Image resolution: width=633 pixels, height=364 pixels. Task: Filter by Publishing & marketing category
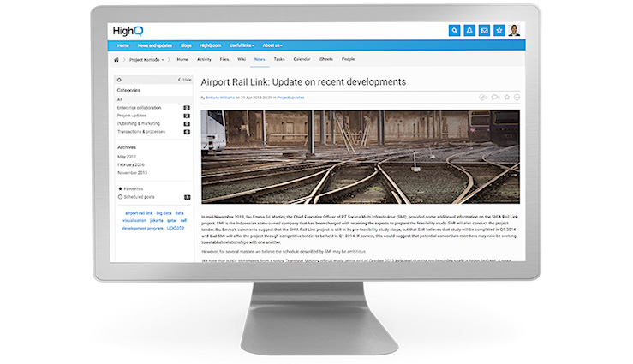coord(139,124)
